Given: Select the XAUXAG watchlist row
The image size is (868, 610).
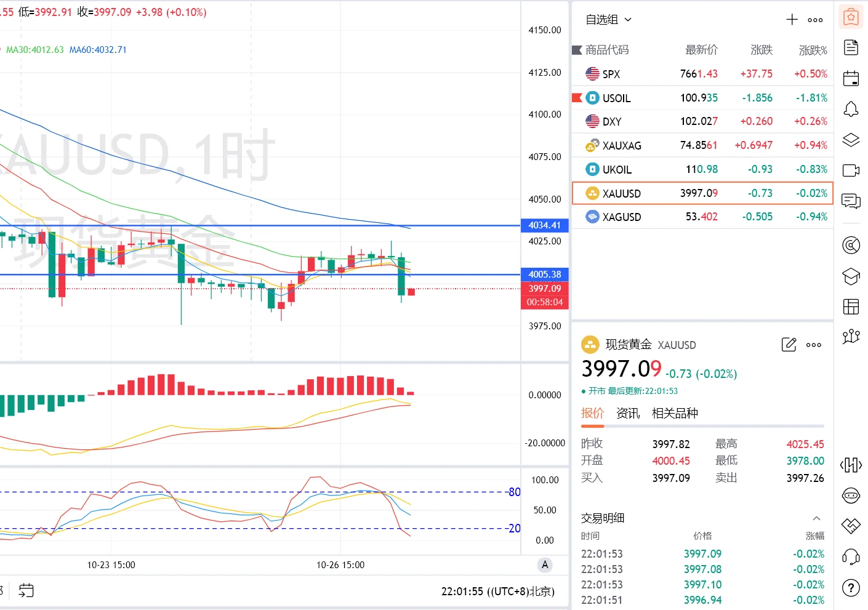Looking at the screenshot, I should [x=702, y=145].
